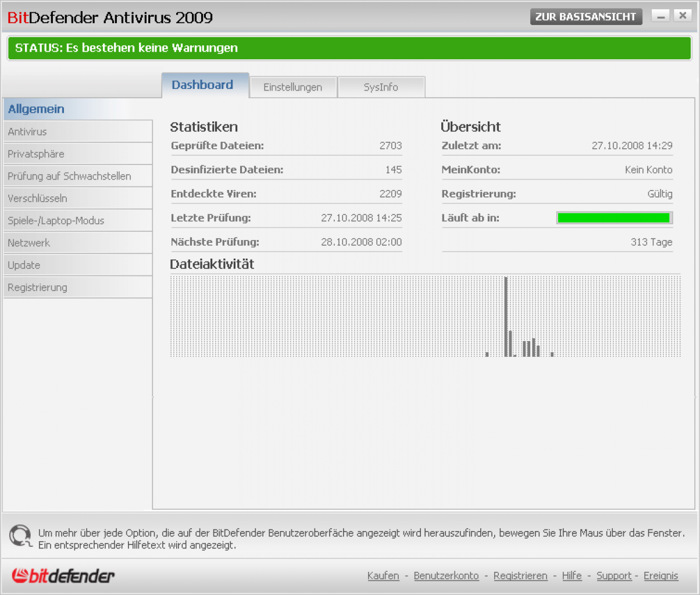700x595 pixels.
Task: Click the Kaufen link
Action: [383, 576]
